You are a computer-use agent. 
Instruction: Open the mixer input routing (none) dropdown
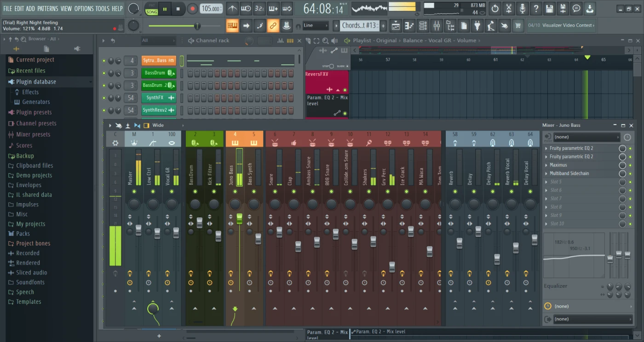tap(586, 137)
